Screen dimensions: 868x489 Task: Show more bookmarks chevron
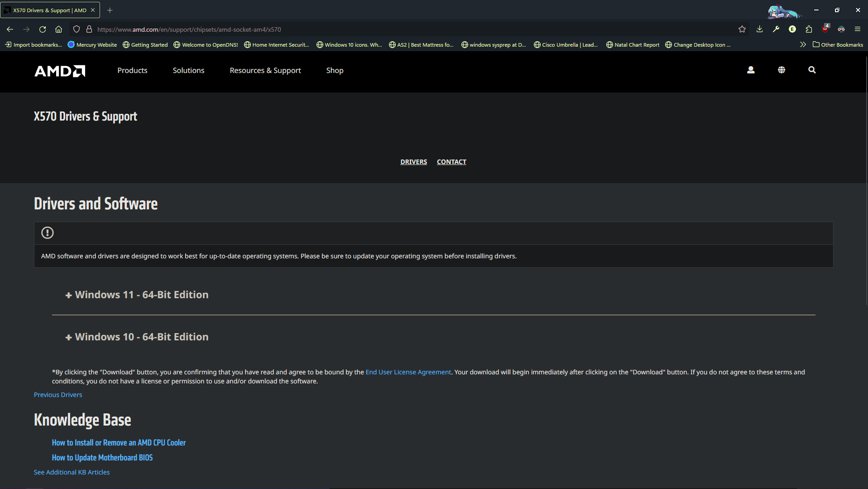pos(803,44)
